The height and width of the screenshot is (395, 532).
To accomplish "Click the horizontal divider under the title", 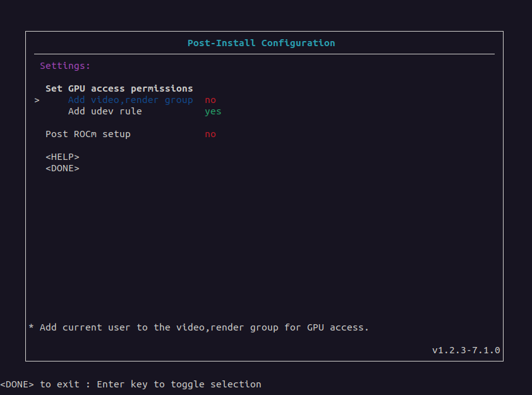I will (264, 54).
